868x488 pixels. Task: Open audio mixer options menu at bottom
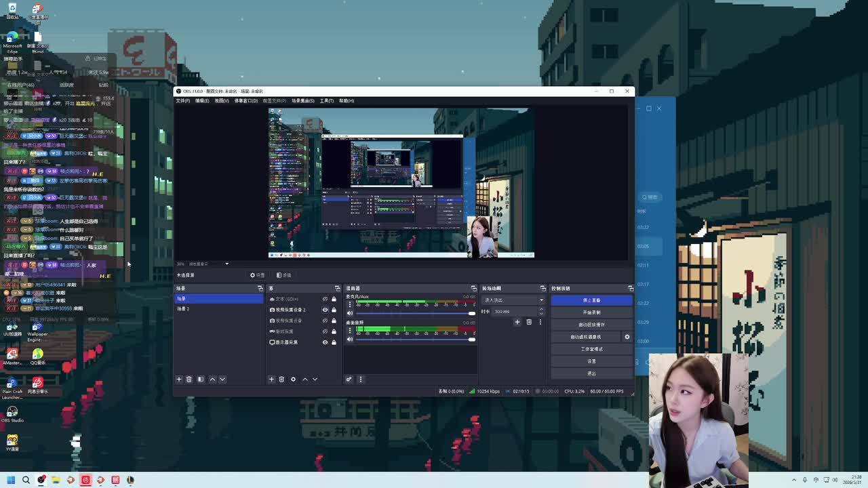(x=361, y=380)
